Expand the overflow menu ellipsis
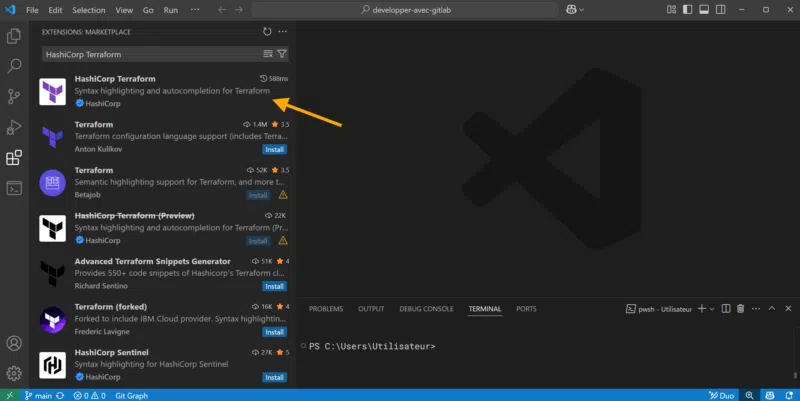This screenshot has width=800, height=401. (195, 10)
